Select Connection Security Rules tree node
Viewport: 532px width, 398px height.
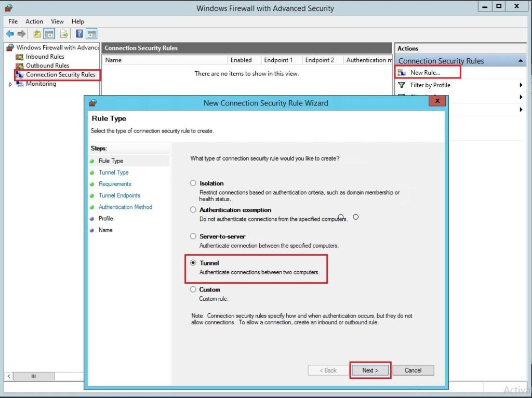coord(61,75)
